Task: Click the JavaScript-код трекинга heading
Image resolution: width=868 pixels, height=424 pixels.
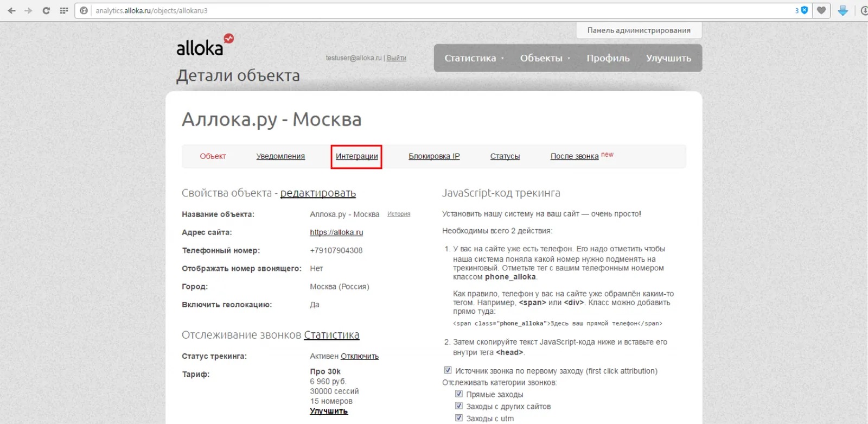Action: pos(501,193)
